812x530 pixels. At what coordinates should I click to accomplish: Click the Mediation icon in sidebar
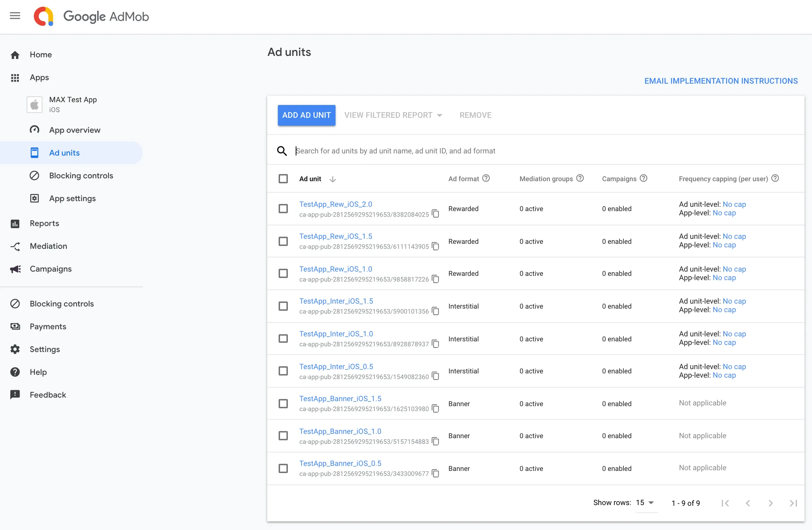16,246
